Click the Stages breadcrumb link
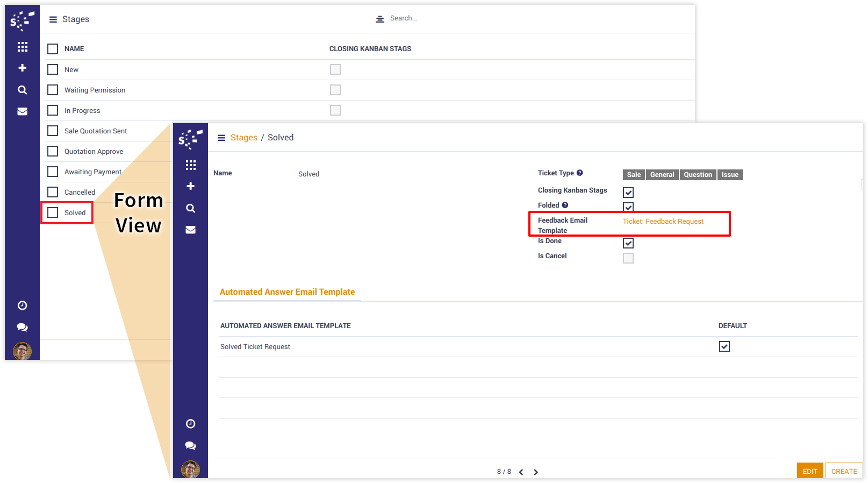The image size is (868, 483). coord(243,138)
